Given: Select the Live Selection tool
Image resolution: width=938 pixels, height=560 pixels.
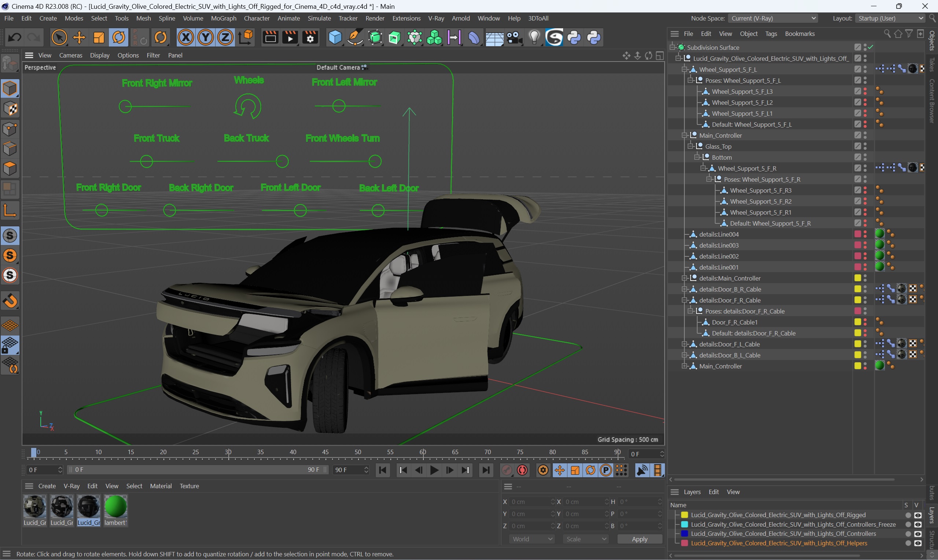Looking at the screenshot, I should coord(59,37).
